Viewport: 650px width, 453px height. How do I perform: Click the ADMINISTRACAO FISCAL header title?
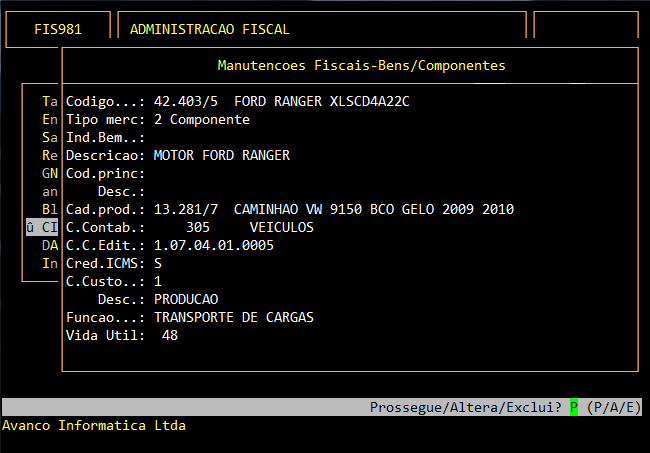click(210, 30)
